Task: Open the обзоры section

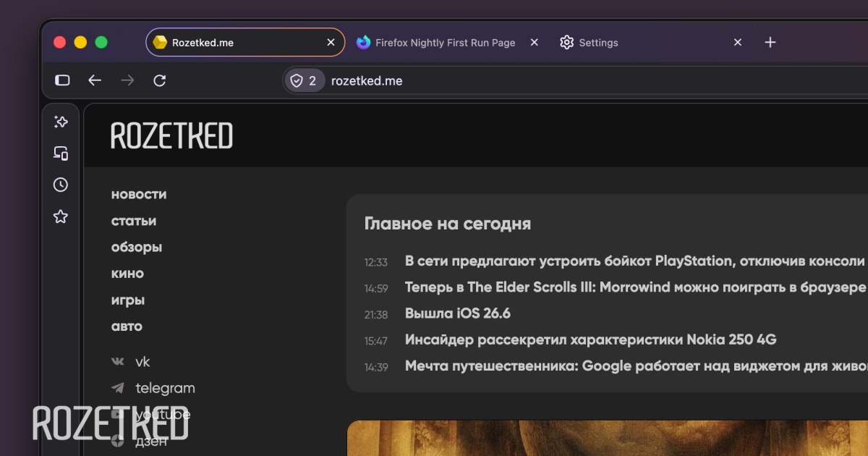Action: tap(137, 247)
